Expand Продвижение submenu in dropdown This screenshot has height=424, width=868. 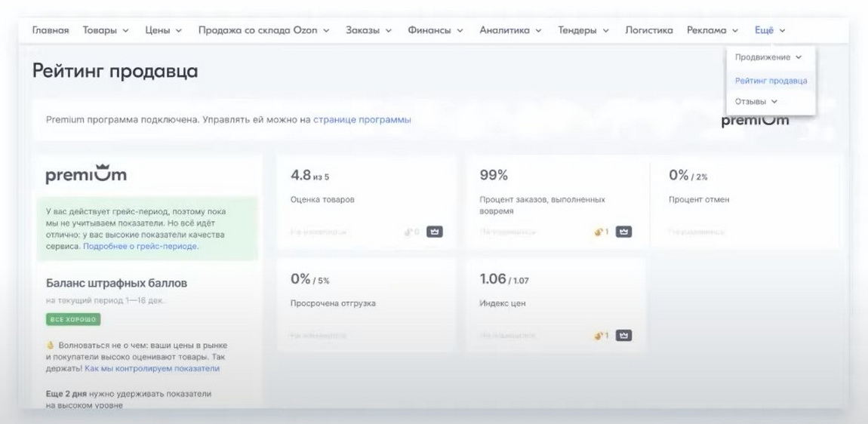click(x=768, y=57)
